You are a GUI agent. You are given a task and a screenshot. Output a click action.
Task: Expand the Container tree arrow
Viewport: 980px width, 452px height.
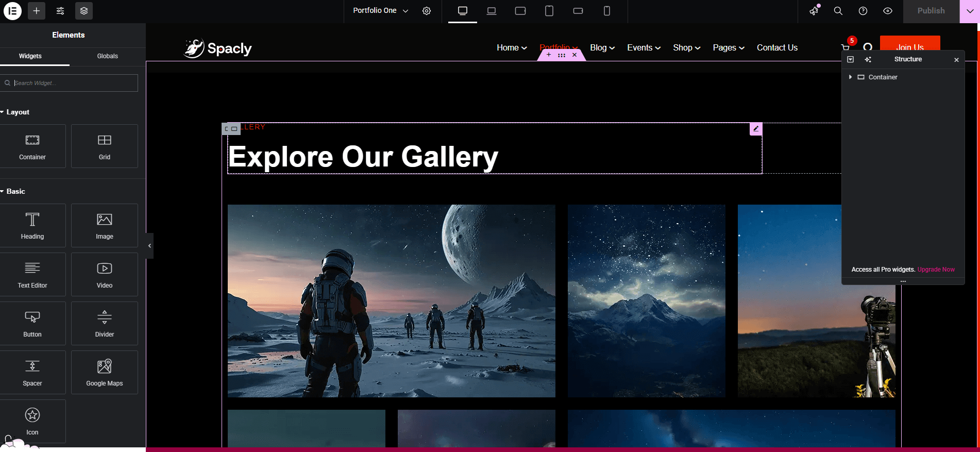click(x=850, y=77)
